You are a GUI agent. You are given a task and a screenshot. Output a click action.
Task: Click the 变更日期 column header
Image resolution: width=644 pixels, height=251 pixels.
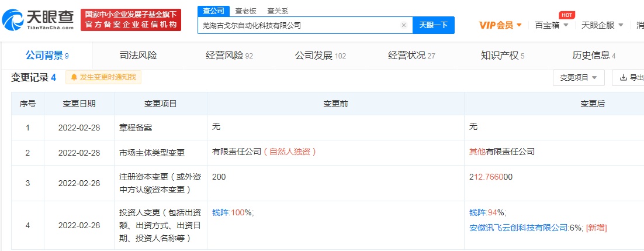(x=79, y=104)
